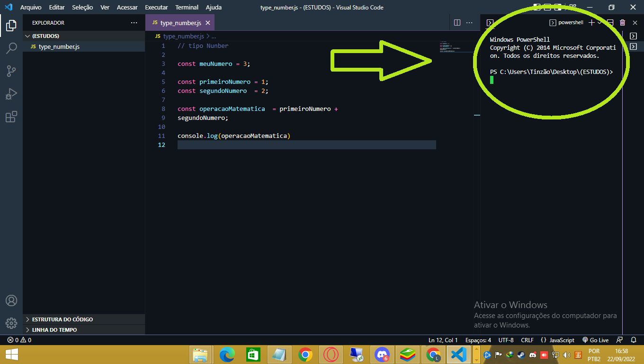Open the Windows Start button
Viewport: 644px width, 364px height.
coord(11,355)
